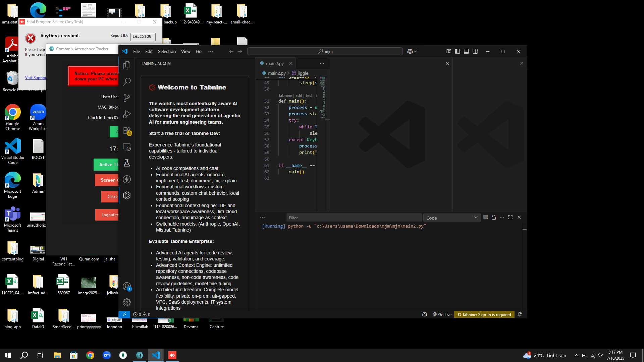Open the View menu

point(186,51)
